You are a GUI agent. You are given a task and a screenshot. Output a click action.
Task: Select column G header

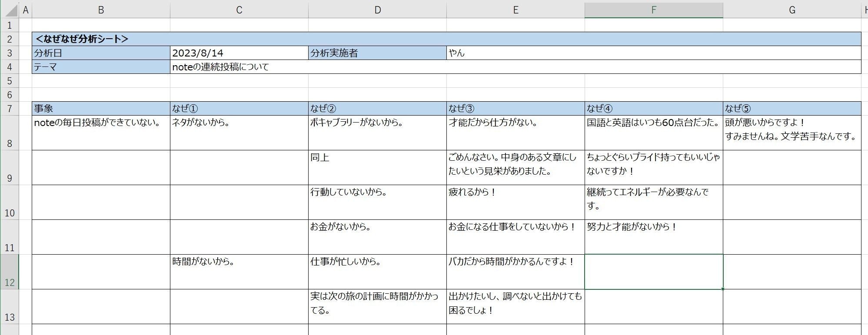coord(792,10)
